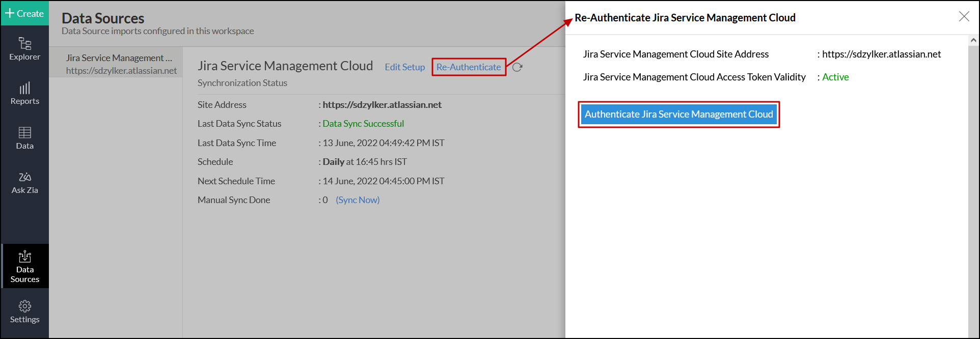Click the Create plus icon
The height and width of the screenshot is (339, 980).
(10, 13)
